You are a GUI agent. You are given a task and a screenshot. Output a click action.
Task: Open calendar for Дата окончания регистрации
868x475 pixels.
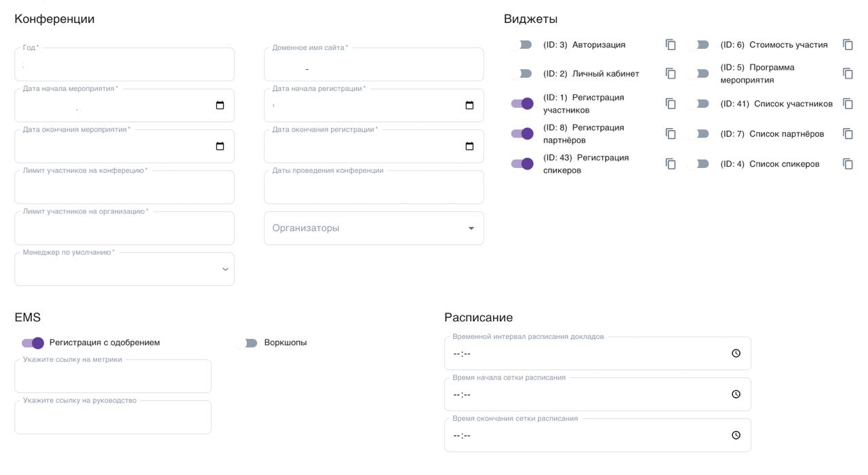[x=469, y=146]
